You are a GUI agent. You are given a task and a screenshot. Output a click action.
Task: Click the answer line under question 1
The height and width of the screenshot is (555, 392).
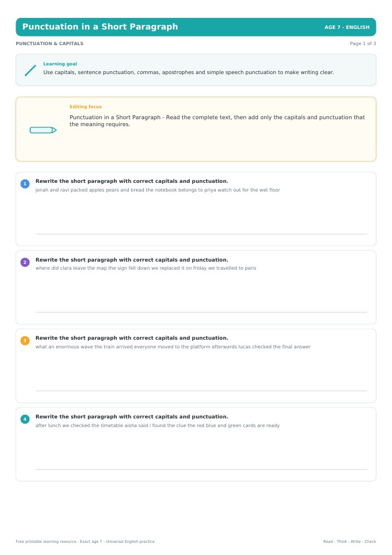[x=201, y=234]
